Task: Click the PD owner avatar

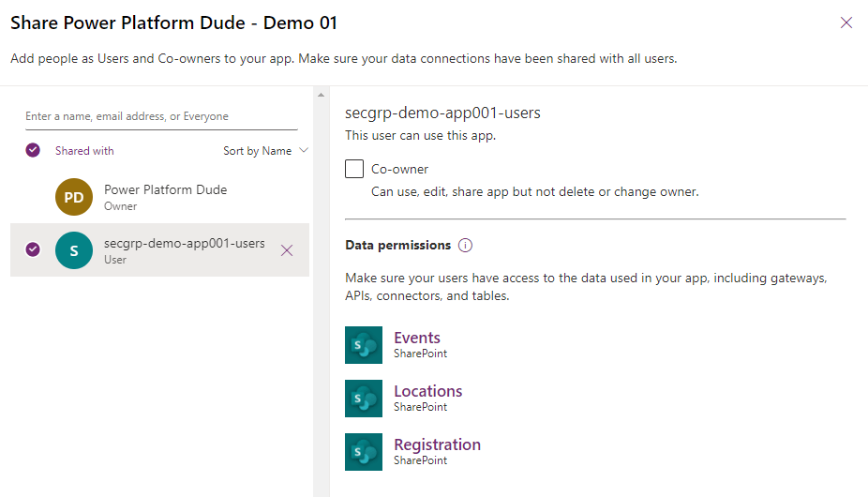Action: pyautogui.click(x=74, y=197)
